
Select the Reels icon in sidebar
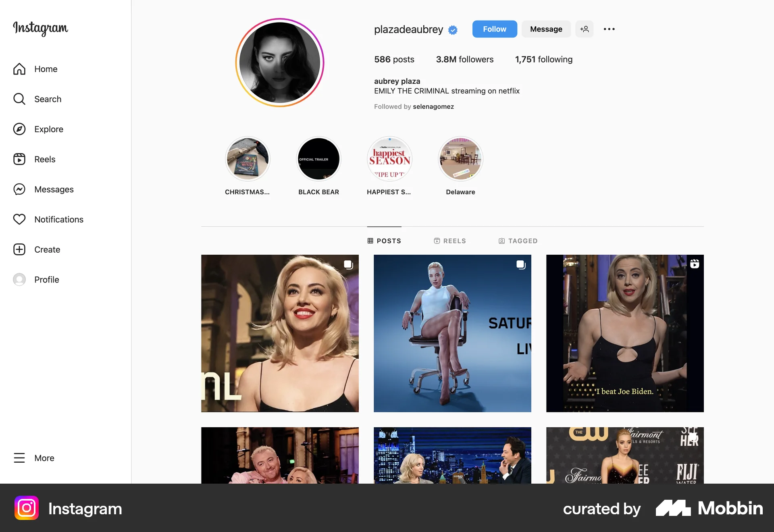(x=19, y=159)
